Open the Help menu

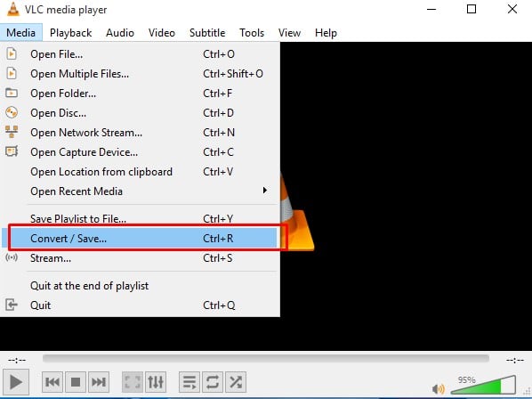pyautogui.click(x=326, y=33)
